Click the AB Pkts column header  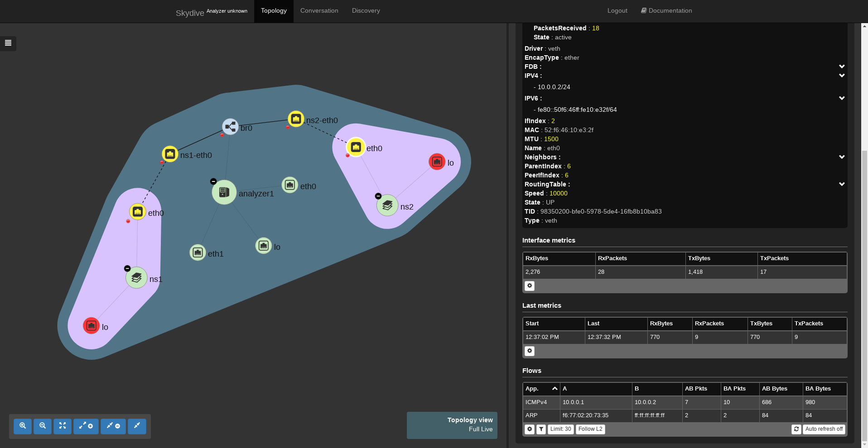701,389
